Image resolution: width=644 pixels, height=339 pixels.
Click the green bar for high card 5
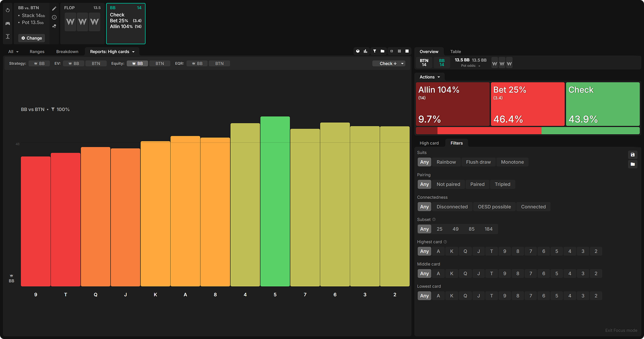275,201
